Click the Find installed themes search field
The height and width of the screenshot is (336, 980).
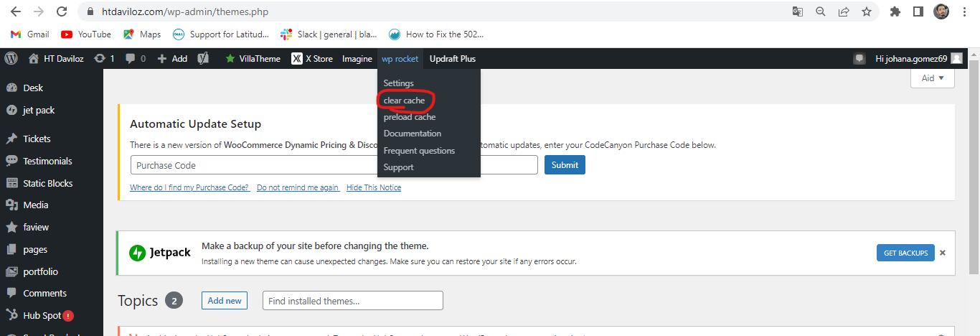pyautogui.click(x=353, y=301)
